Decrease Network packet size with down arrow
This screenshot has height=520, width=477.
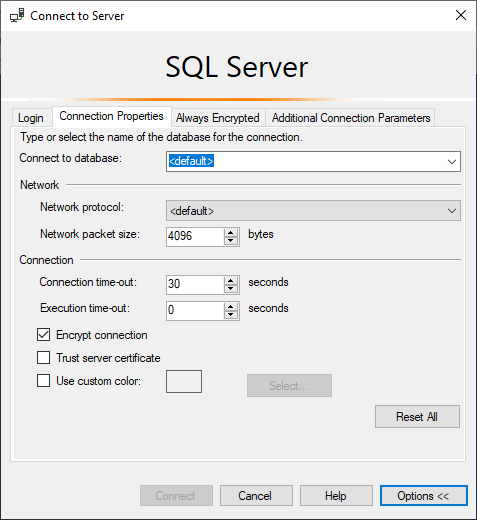231,241
